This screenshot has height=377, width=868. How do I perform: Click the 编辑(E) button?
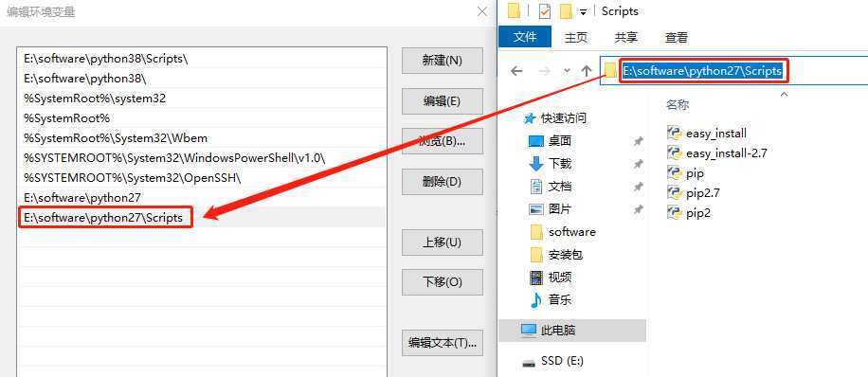443,101
